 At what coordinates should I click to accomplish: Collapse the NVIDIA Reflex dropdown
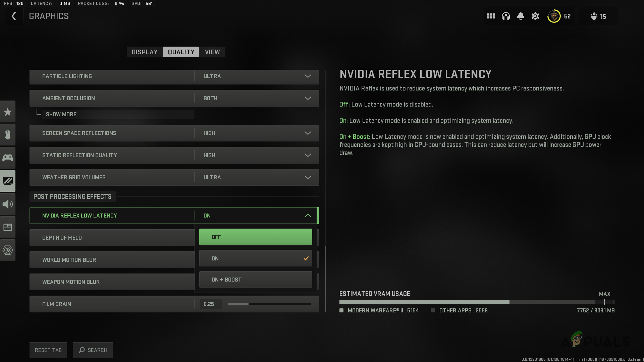(x=307, y=216)
